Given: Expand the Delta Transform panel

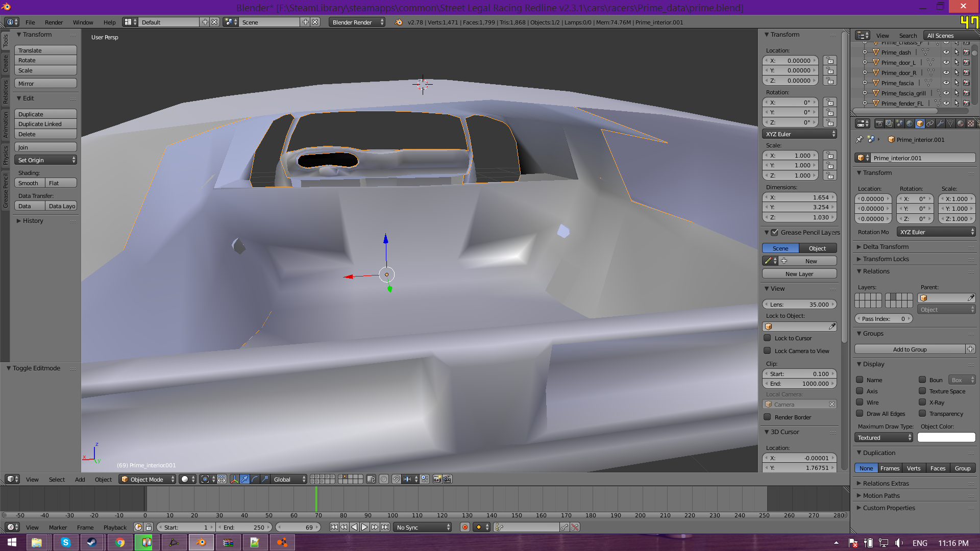Looking at the screenshot, I should coord(886,246).
